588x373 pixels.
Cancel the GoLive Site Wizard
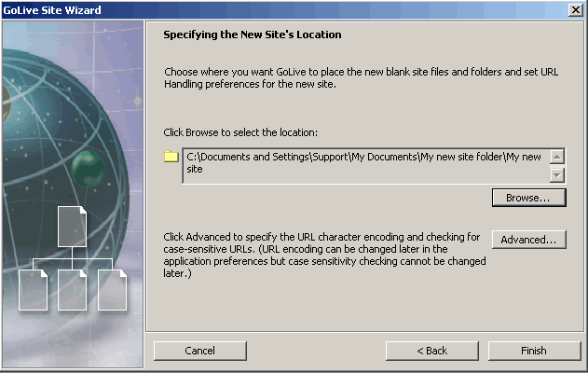[x=199, y=351]
